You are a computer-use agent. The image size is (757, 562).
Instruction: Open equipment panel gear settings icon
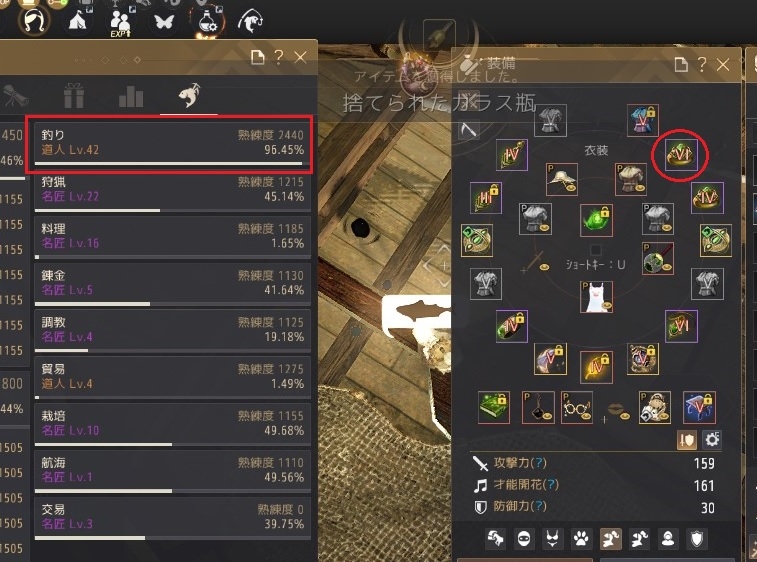click(712, 440)
